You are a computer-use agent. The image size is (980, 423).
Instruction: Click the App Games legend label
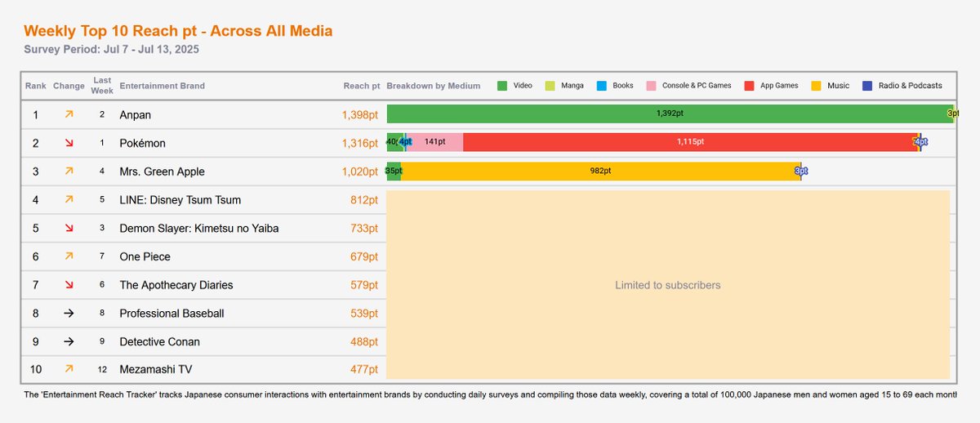click(780, 86)
